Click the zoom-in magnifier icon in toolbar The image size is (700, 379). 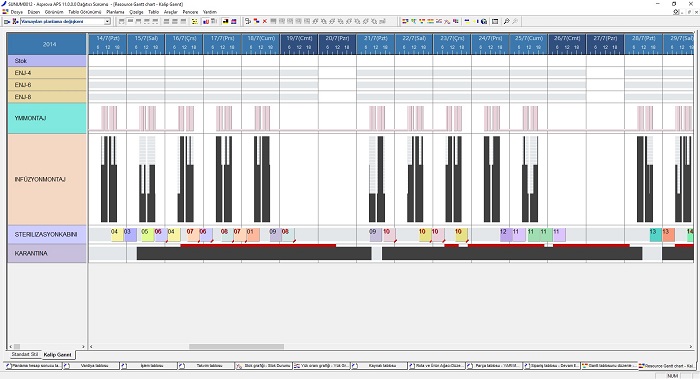coord(506,21)
